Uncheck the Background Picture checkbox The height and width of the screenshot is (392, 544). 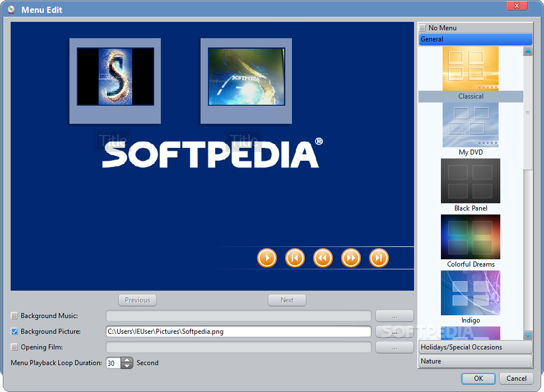click(14, 332)
